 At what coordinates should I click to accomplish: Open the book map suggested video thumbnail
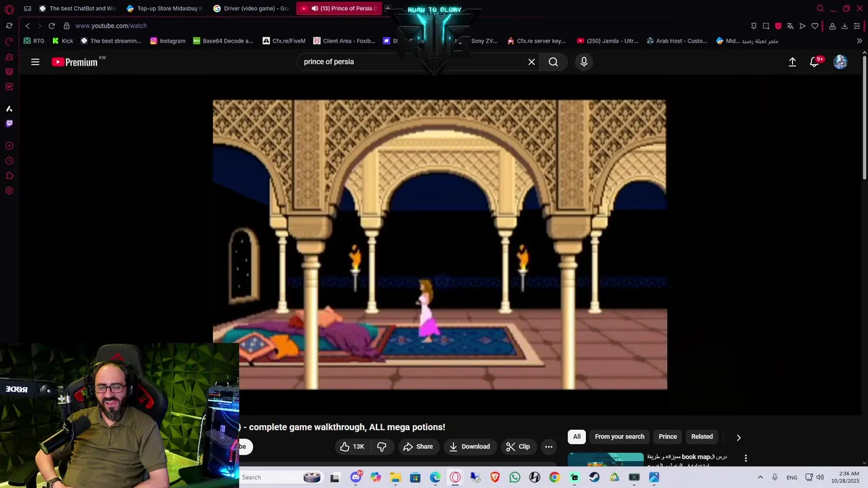606,460
